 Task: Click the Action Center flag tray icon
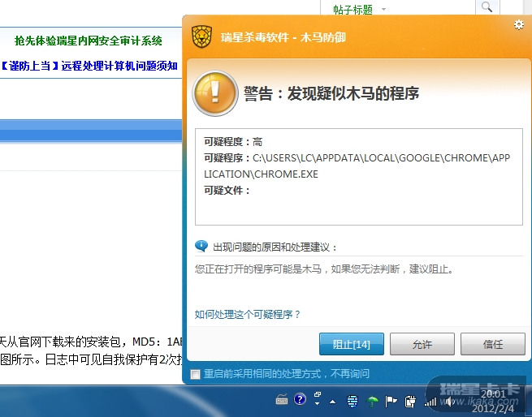click(x=391, y=402)
